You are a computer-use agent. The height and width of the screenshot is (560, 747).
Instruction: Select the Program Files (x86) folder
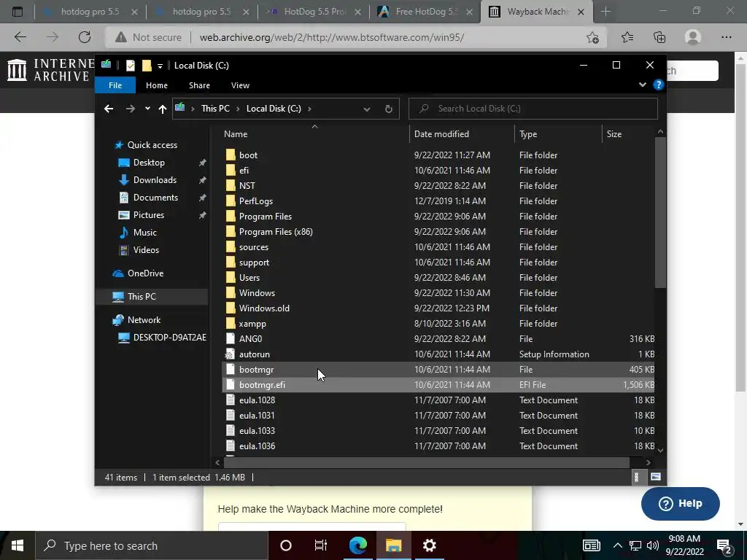[x=276, y=232]
